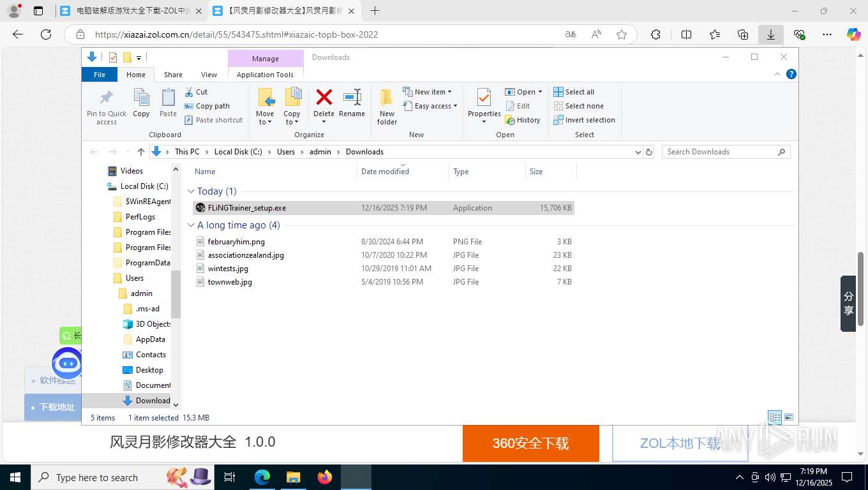The width and height of the screenshot is (868, 490).
Task: Add page to favorites star
Action: click(x=622, y=34)
